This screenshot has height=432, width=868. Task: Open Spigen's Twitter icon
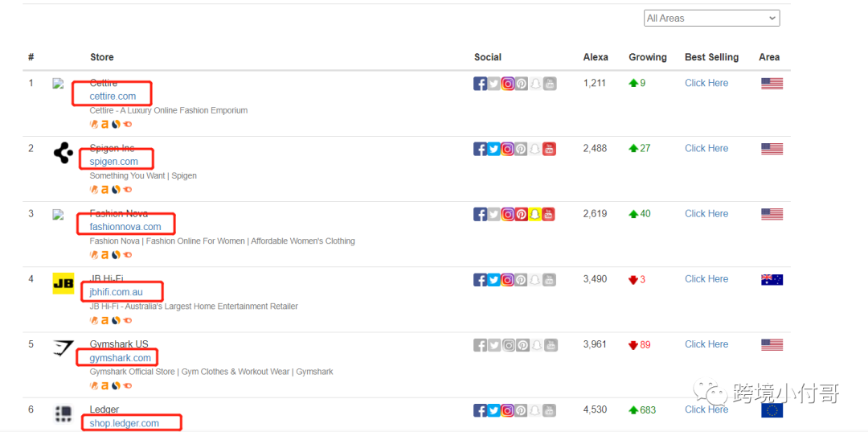coord(493,149)
